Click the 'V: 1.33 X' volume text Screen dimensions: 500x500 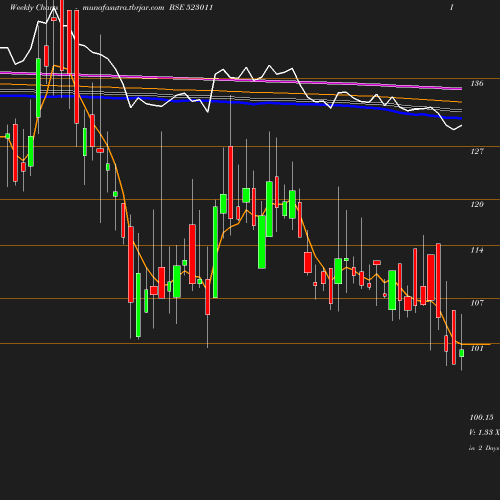coord(484,432)
